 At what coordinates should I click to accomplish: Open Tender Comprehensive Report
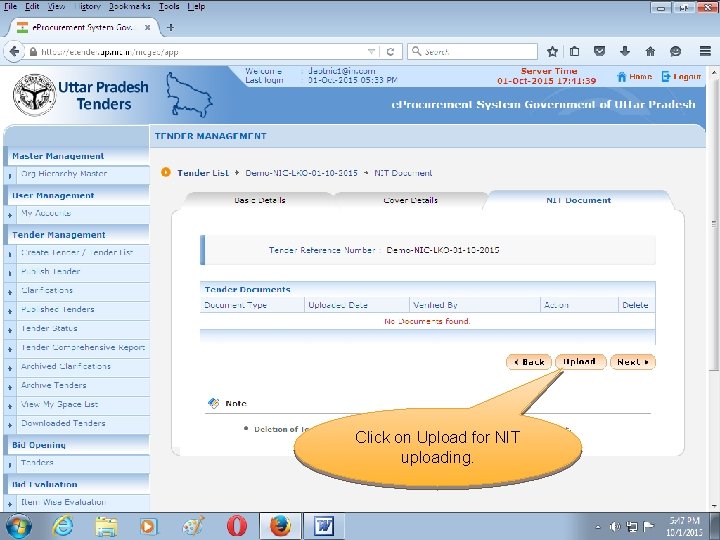[83, 348]
